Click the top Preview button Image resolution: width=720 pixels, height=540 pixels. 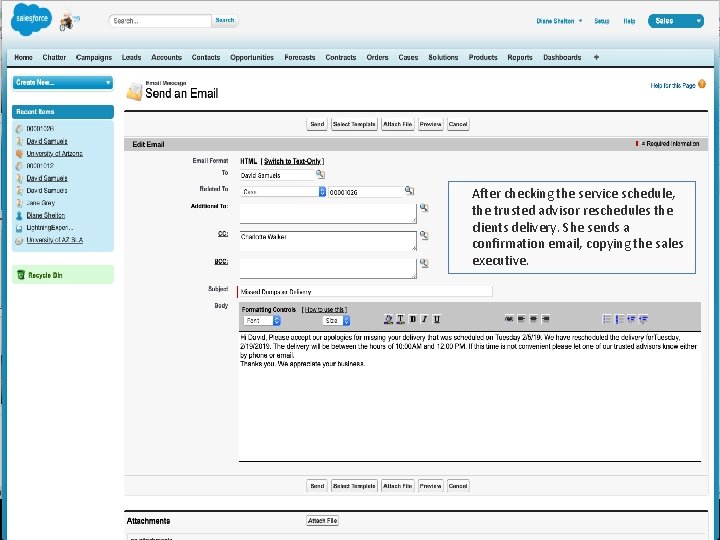click(431, 124)
